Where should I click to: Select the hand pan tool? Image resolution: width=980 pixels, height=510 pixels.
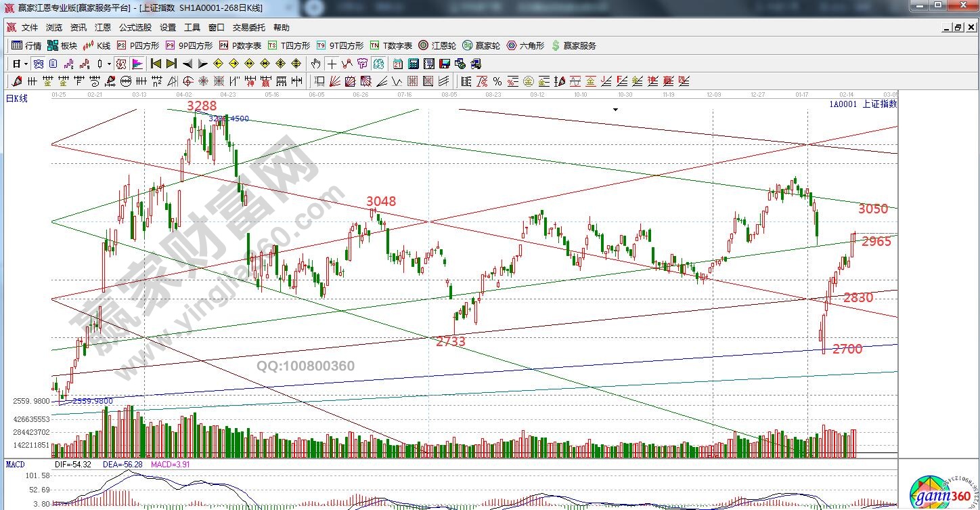315,64
